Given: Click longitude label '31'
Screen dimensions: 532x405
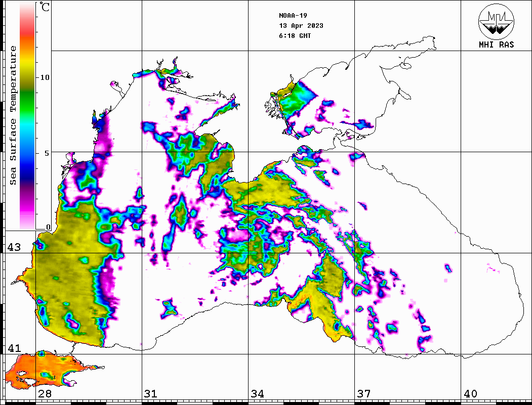Looking at the screenshot, I should click(x=151, y=394).
